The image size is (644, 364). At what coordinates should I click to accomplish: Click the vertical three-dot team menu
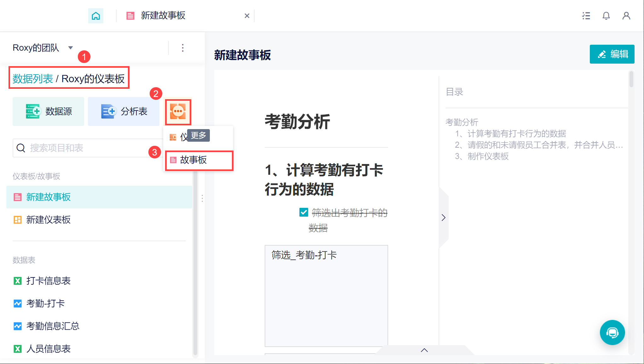pos(183,48)
